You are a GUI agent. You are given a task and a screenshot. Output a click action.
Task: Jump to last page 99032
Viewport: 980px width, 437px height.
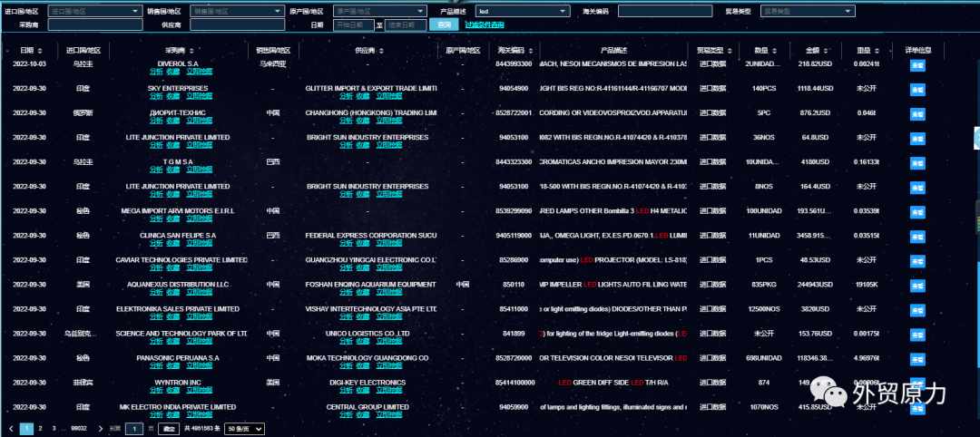[79, 429]
